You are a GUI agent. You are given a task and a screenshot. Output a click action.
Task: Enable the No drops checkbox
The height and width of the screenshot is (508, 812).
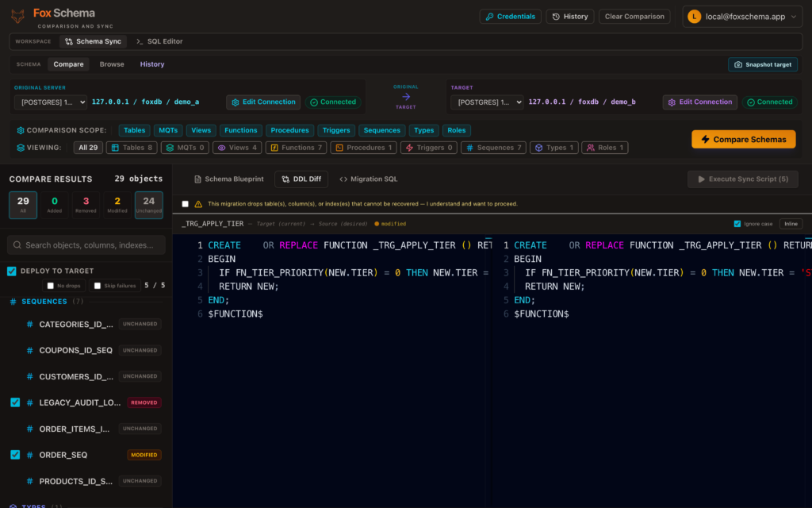tap(50, 286)
